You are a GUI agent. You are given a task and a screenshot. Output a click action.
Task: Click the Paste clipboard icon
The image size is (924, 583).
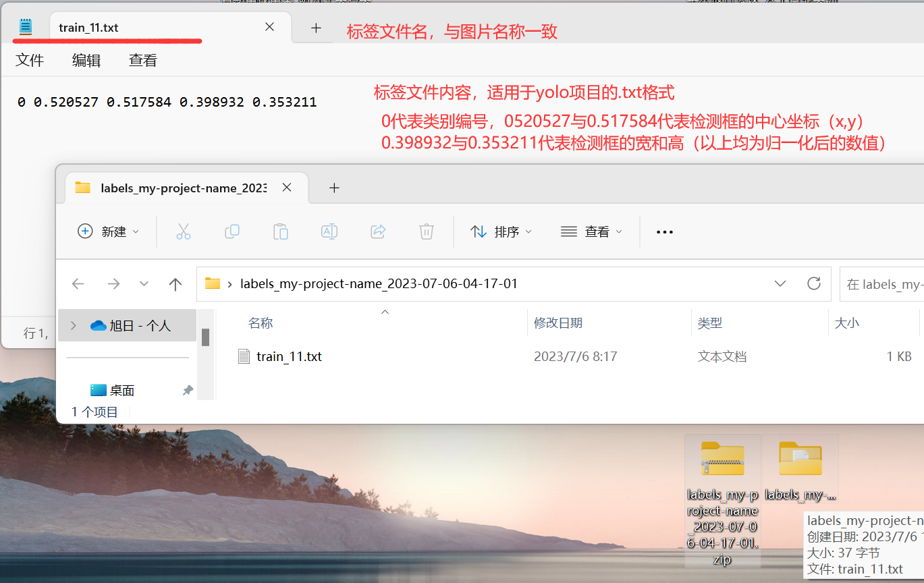(x=280, y=231)
